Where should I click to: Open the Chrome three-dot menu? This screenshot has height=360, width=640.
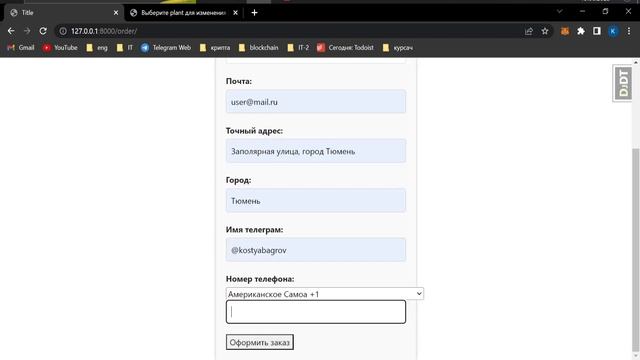point(629,31)
